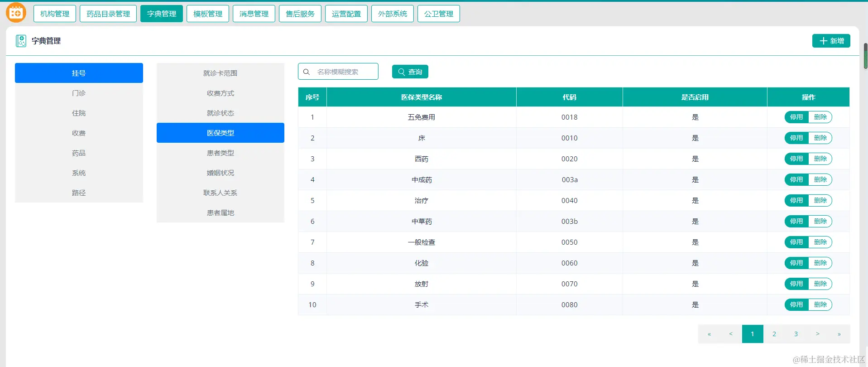This screenshot has width=868, height=367.
Task: Choose 婚姻状况 dictionary item
Action: coord(221,173)
